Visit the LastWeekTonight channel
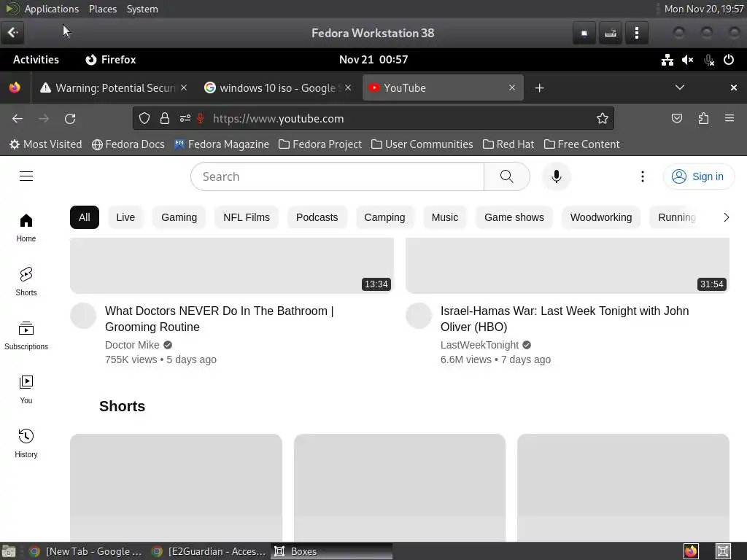The width and height of the screenshot is (747, 560). tap(479, 345)
